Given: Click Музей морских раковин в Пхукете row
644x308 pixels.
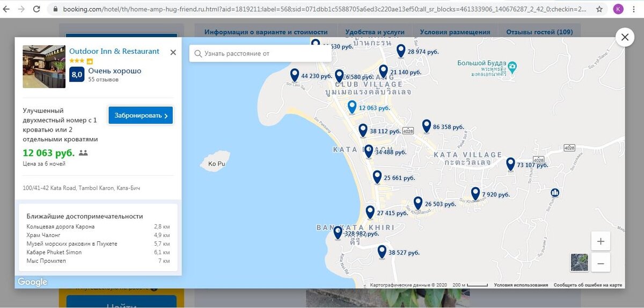Looking at the screenshot, I should (x=98, y=244).
